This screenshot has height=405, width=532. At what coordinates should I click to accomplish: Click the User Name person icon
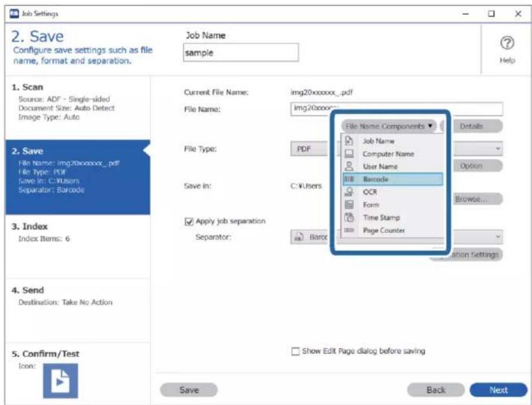(349, 166)
